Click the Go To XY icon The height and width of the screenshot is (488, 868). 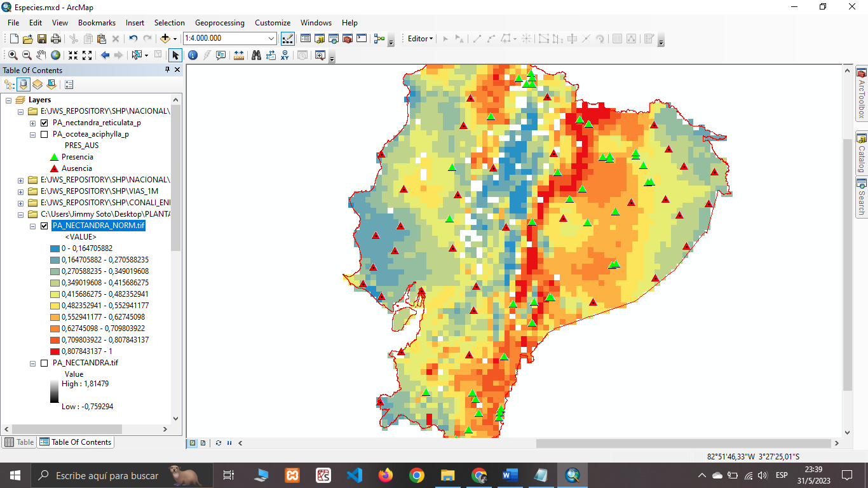(x=285, y=55)
